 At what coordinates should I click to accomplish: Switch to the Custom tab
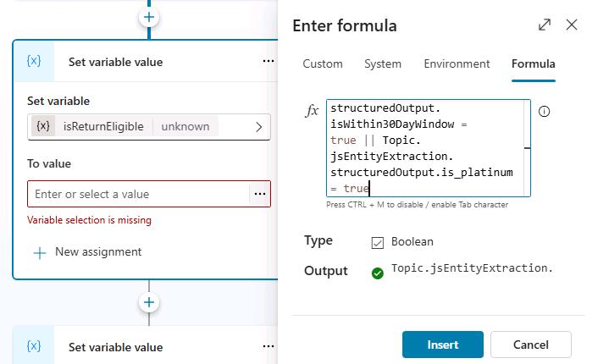[323, 63]
